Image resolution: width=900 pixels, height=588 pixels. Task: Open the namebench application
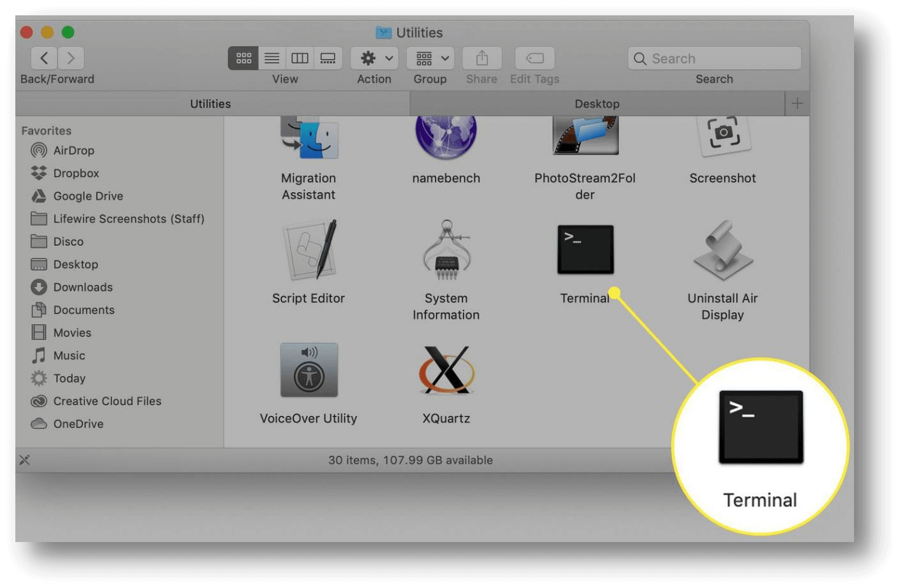(445, 134)
